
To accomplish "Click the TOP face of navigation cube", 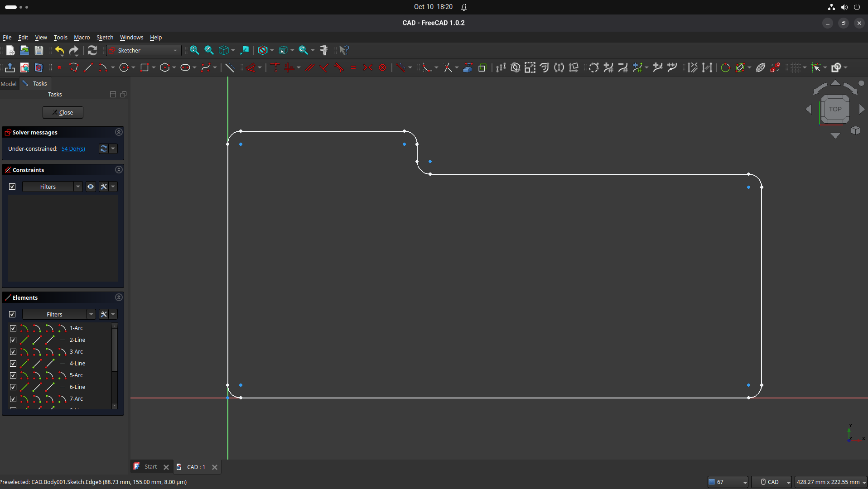I will point(835,109).
